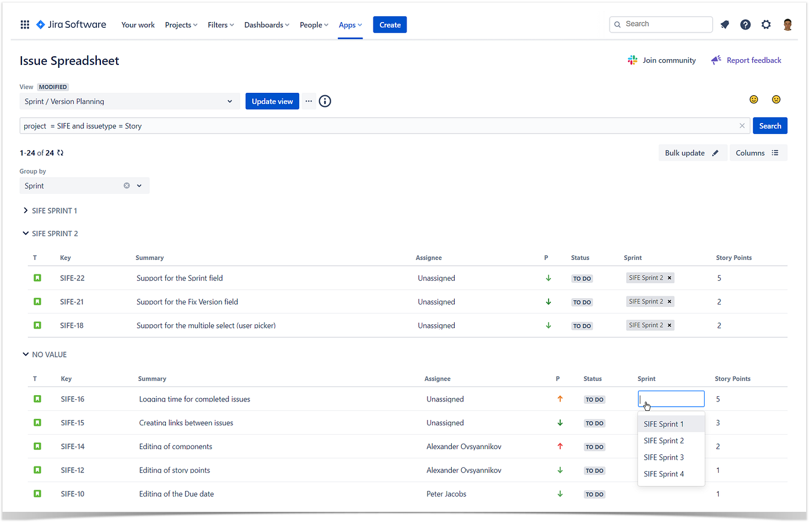
Task: Open the Filters dropdown menu
Action: coord(221,25)
